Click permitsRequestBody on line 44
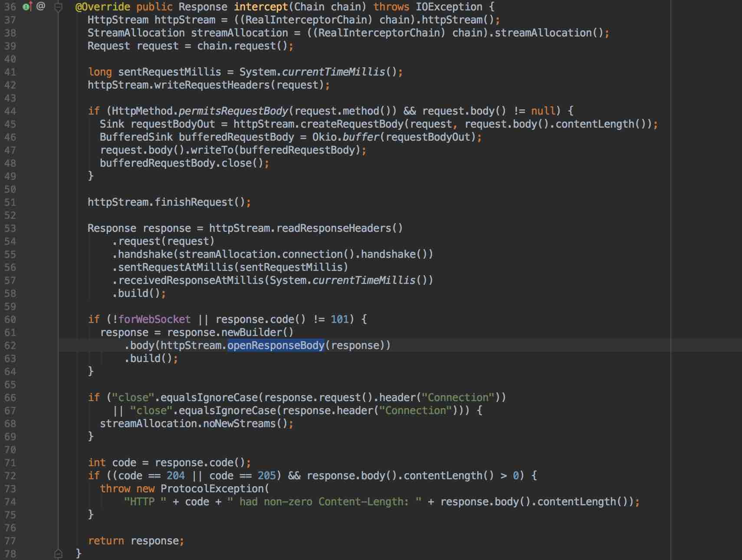This screenshot has width=742, height=560. pos(233,111)
